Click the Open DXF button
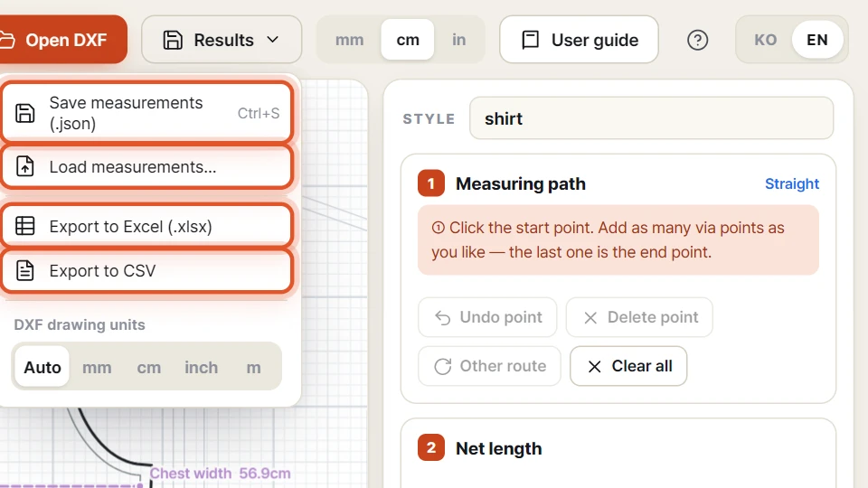The height and width of the screenshot is (488, 868). 62,40
